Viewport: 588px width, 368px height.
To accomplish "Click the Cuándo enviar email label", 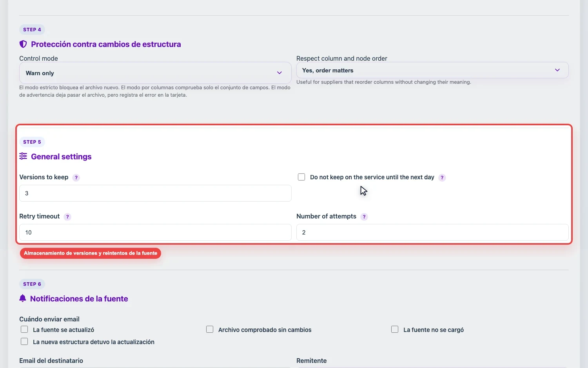I will tap(49, 319).
